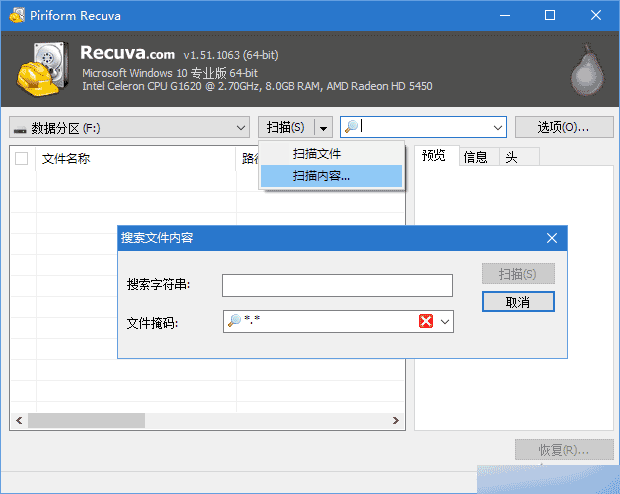Click the Recuva.com header text
This screenshot has width=620, height=494.
click(127, 53)
